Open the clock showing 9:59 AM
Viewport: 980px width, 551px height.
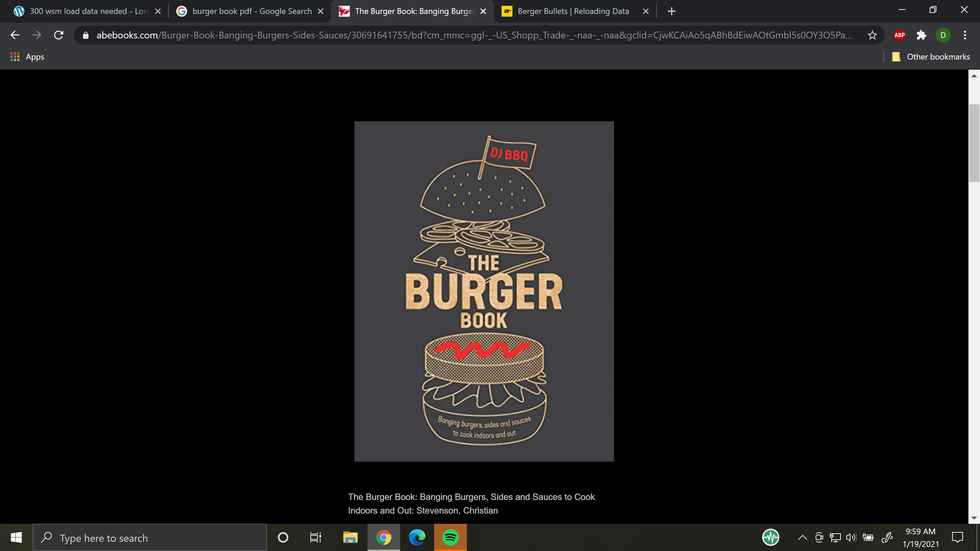coord(921,537)
